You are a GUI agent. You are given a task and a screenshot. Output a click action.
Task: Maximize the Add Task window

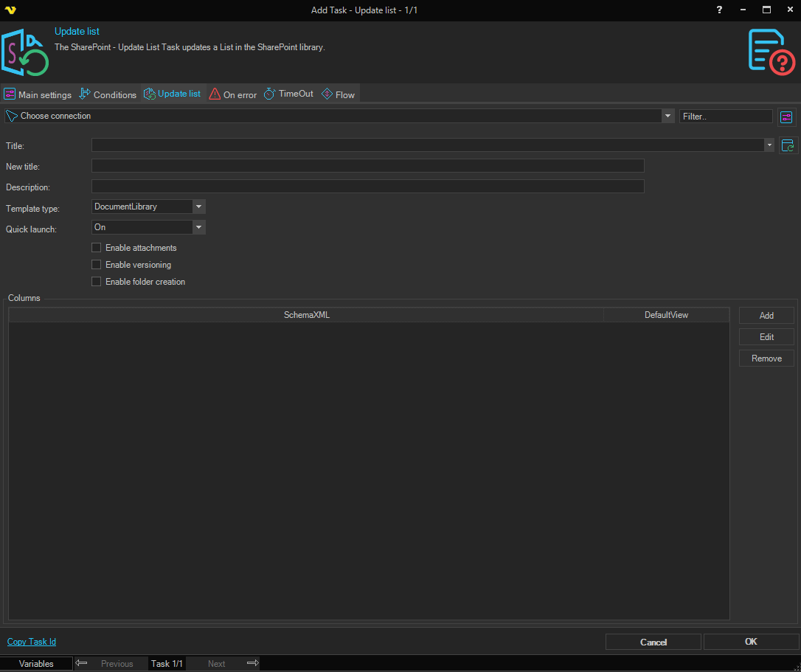[766, 10]
